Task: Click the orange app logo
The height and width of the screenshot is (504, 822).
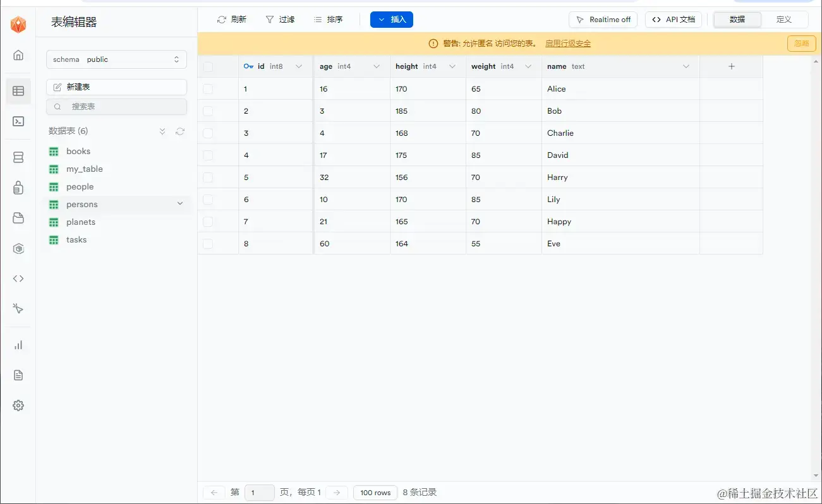Action: tap(18, 25)
